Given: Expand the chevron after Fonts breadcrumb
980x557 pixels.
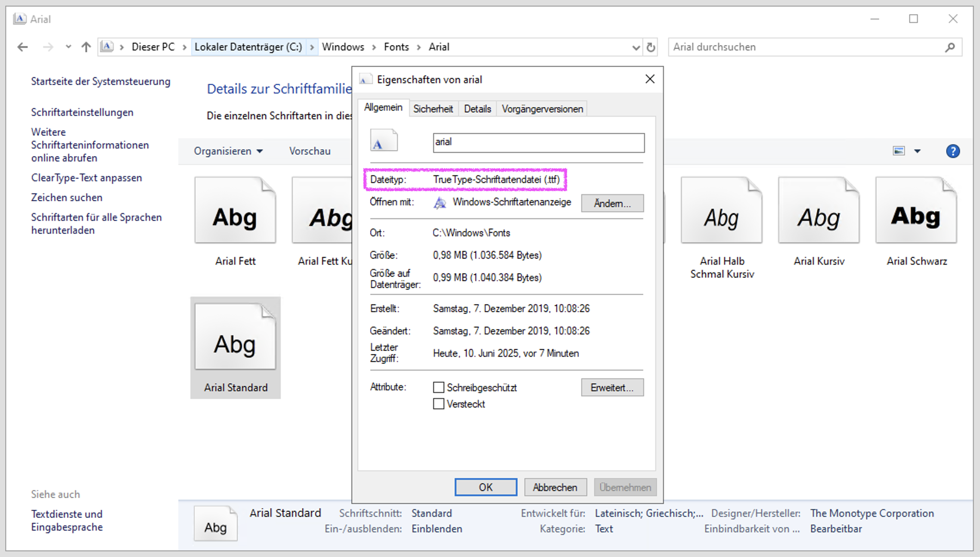Looking at the screenshot, I should (419, 47).
